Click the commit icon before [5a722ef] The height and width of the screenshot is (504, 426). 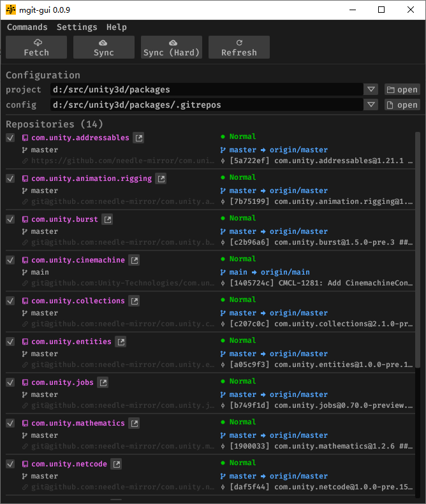223,161
